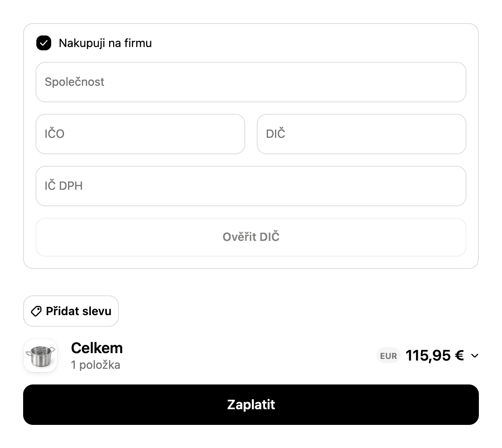The height and width of the screenshot is (448, 502).
Task: Click the Ověřit DIČ button
Action: (x=251, y=237)
